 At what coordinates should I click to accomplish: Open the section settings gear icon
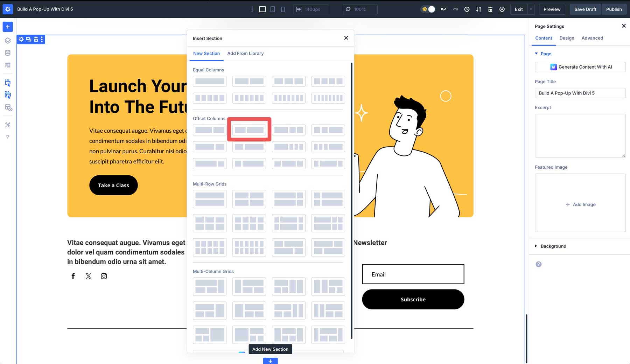(x=21, y=40)
